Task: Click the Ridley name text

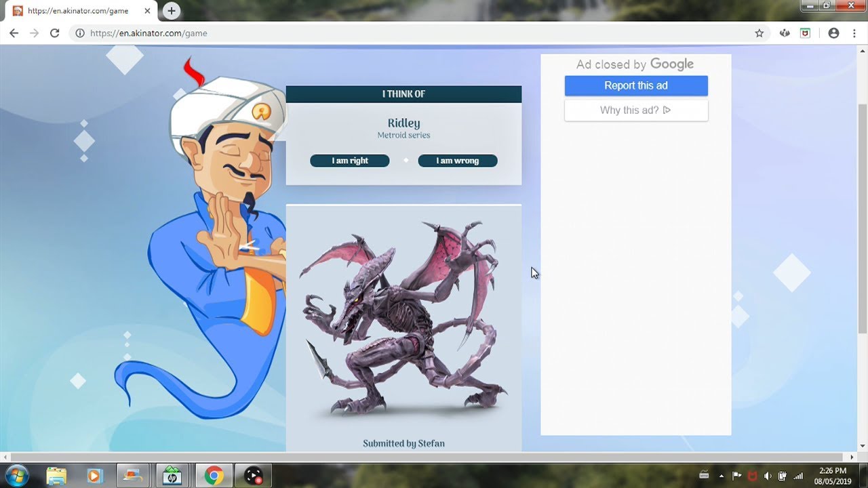Action: [404, 123]
